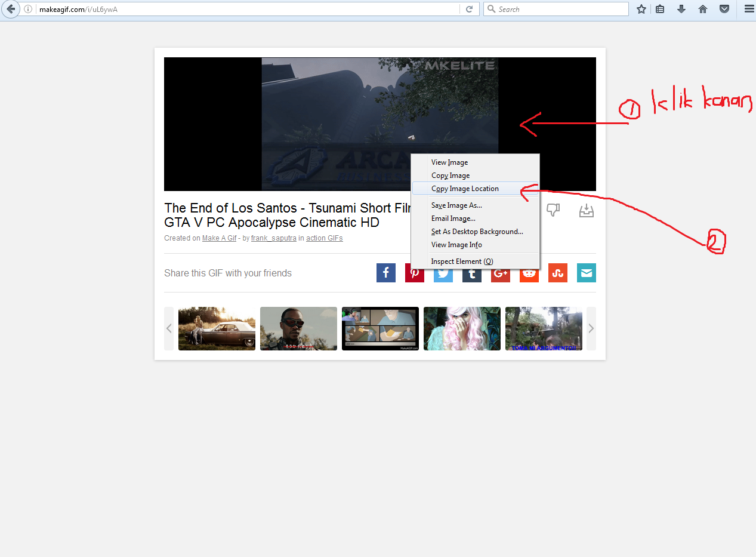Screen dimensions: 756x557
Task: Select Inspect Element (Q) menu entry
Action: [x=476, y=261]
